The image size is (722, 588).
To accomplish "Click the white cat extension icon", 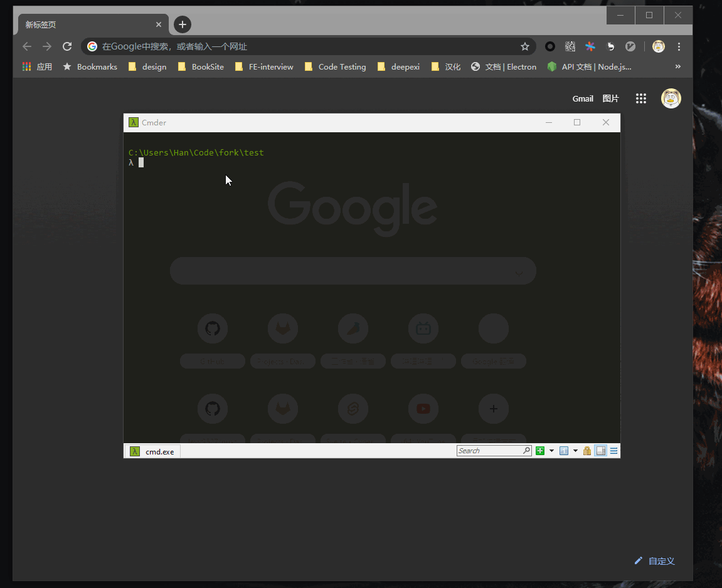I will [610, 46].
